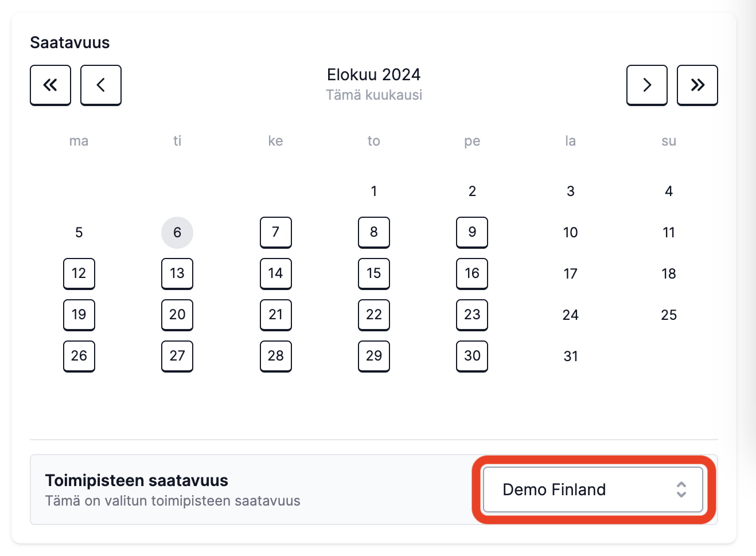Click the Elokuu 2024 month heading

[374, 75]
